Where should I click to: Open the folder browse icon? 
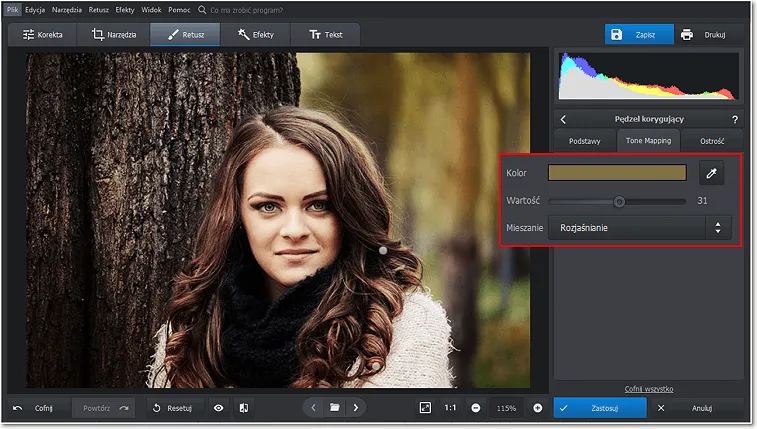[x=335, y=408]
